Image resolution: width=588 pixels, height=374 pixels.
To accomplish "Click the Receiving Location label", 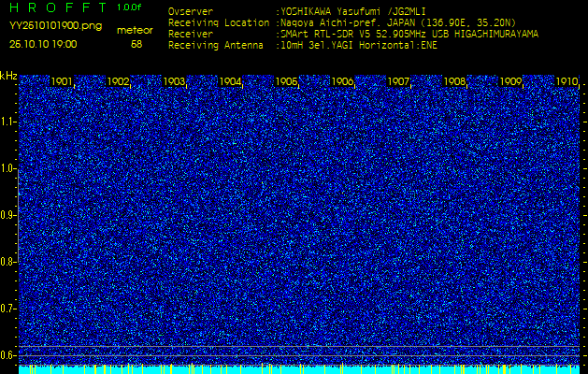I will [x=219, y=22].
